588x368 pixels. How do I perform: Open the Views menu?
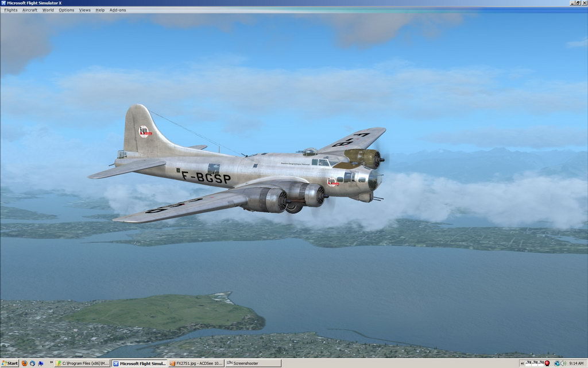tap(85, 10)
